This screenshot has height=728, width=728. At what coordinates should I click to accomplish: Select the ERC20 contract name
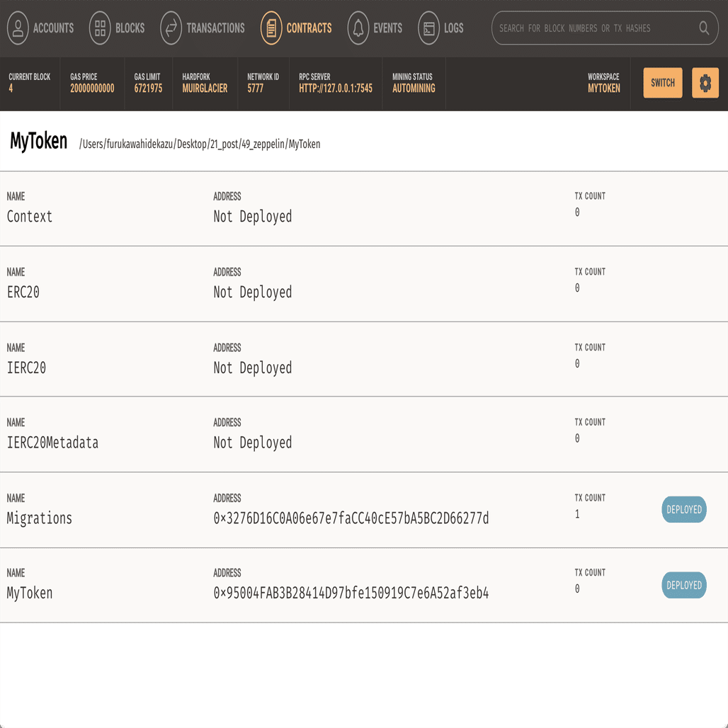tap(23, 292)
